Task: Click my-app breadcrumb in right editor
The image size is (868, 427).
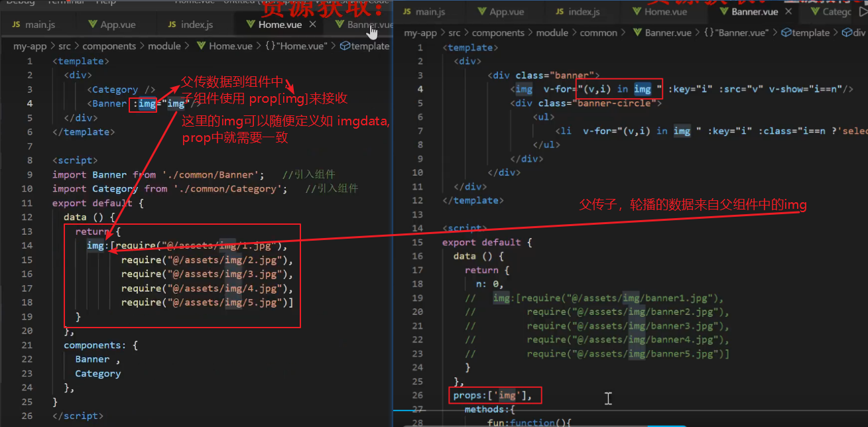Action: coord(420,32)
